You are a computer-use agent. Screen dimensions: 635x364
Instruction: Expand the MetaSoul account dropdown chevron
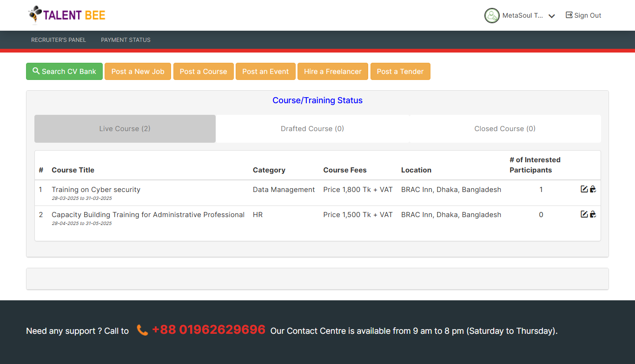point(552,16)
